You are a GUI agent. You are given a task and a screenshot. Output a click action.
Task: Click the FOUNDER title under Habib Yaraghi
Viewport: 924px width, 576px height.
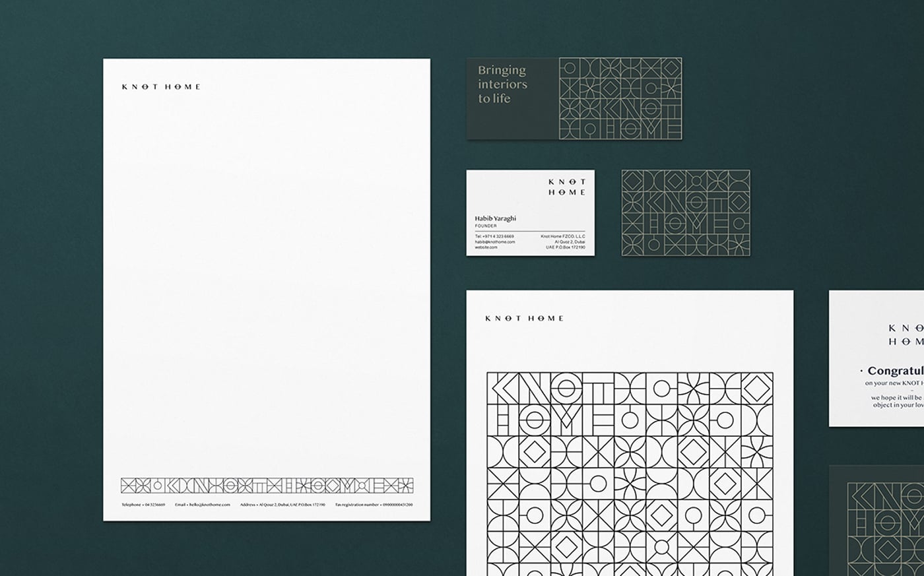click(486, 226)
